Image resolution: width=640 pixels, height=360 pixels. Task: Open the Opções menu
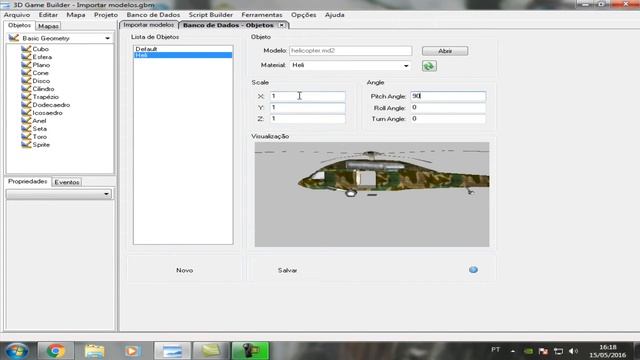[x=303, y=15]
